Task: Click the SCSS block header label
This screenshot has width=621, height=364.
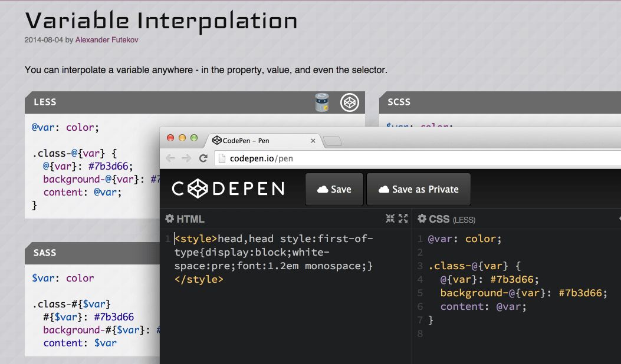Action: click(x=399, y=102)
